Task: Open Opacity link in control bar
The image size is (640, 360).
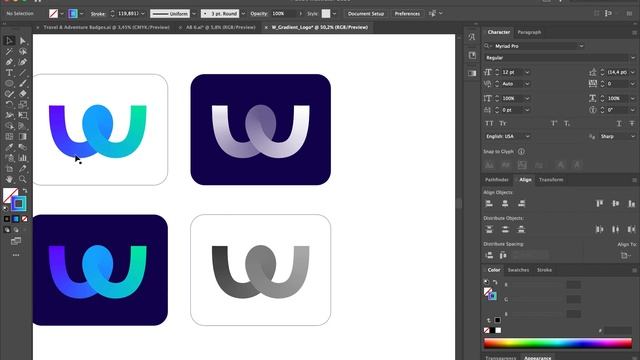Action: click(x=259, y=13)
